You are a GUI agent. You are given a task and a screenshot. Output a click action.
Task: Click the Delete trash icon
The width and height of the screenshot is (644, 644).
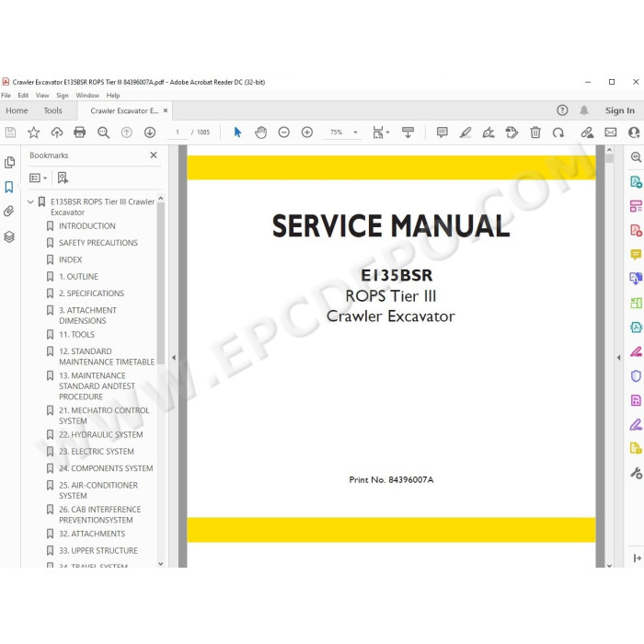point(535,132)
